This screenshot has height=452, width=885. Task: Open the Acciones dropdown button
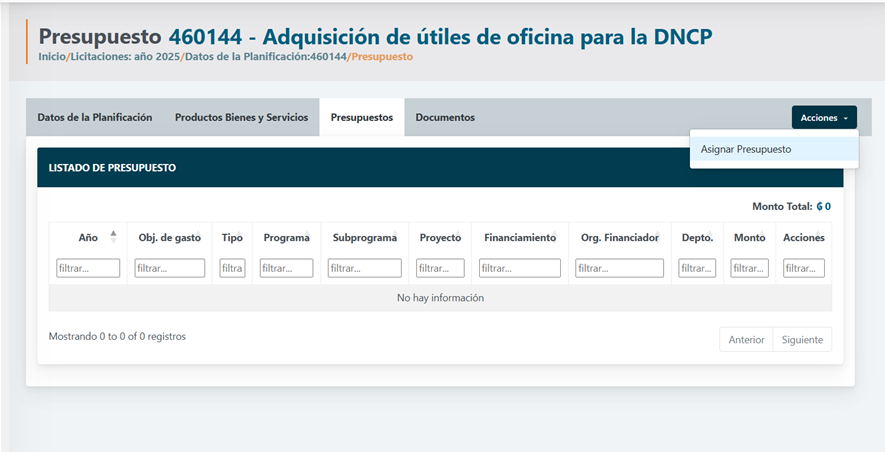point(823,118)
